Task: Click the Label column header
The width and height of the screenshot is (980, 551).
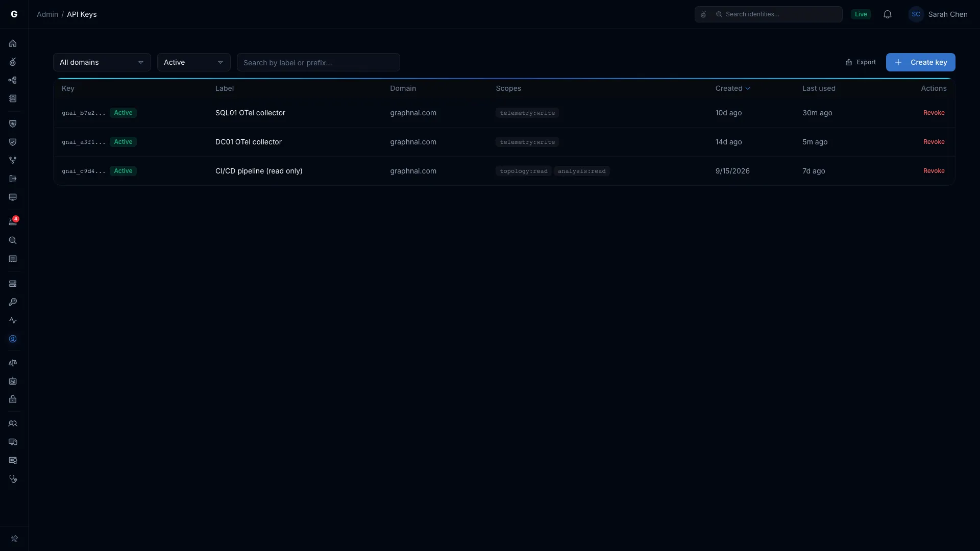Action: (x=225, y=88)
